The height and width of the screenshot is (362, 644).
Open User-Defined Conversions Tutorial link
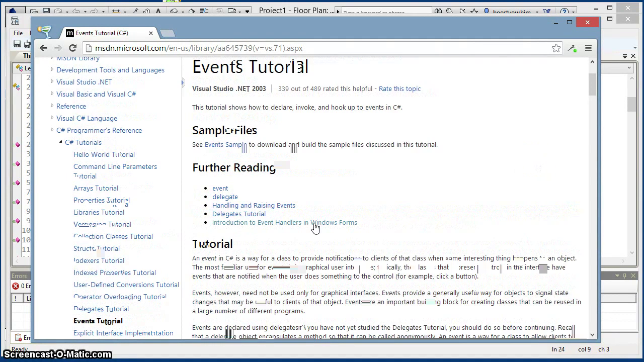(126, 285)
